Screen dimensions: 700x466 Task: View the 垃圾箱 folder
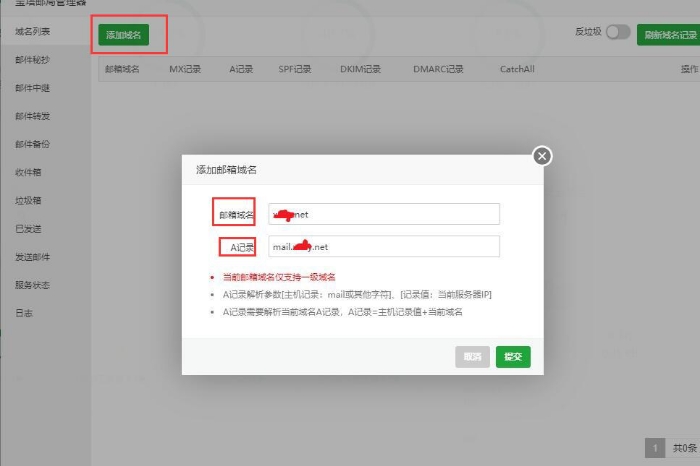(29, 200)
